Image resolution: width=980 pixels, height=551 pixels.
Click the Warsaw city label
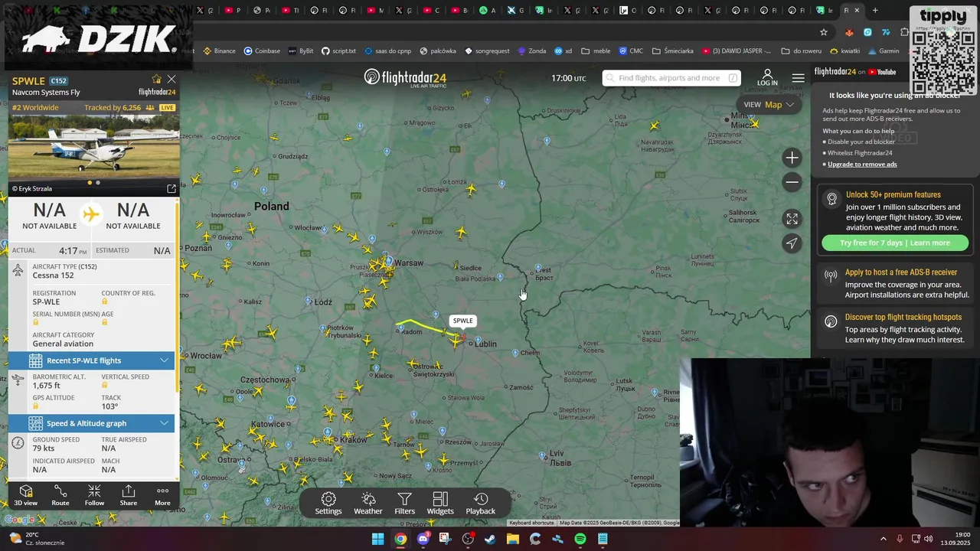point(409,262)
